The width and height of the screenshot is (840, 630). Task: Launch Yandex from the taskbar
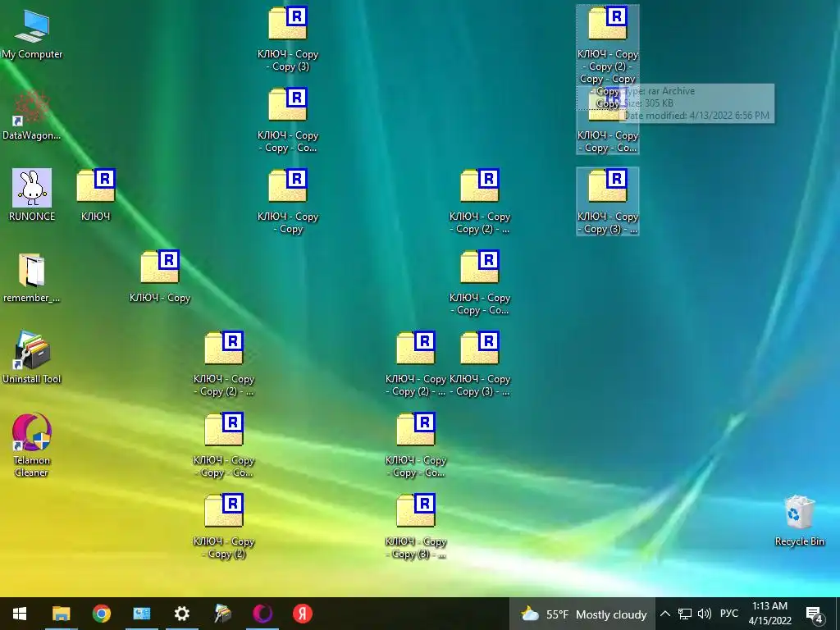pos(303,614)
